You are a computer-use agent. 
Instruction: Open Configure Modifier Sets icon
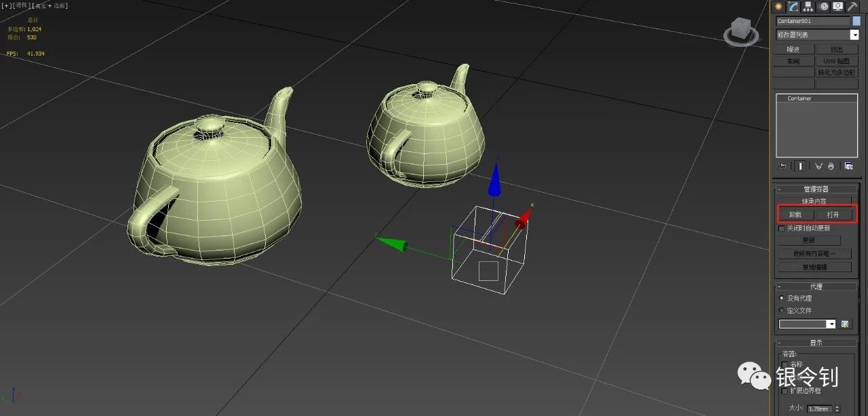pyautogui.click(x=848, y=166)
